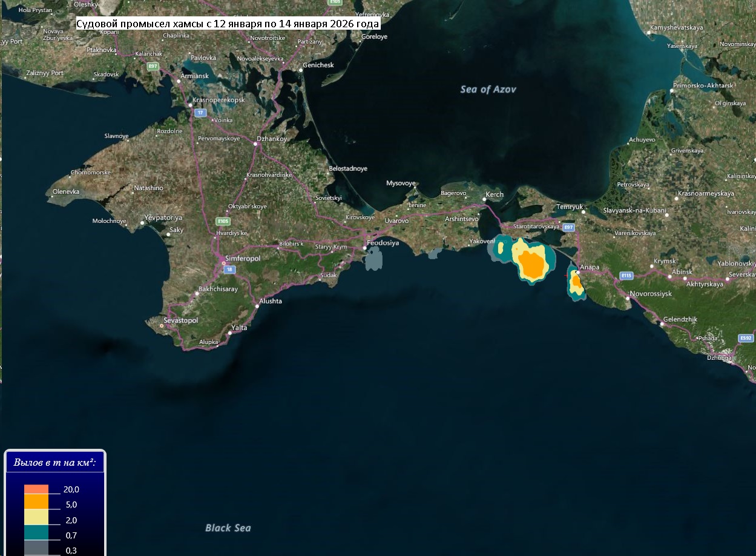
Task: Select the orange 5,0 legend swatch
Action: (36, 502)
